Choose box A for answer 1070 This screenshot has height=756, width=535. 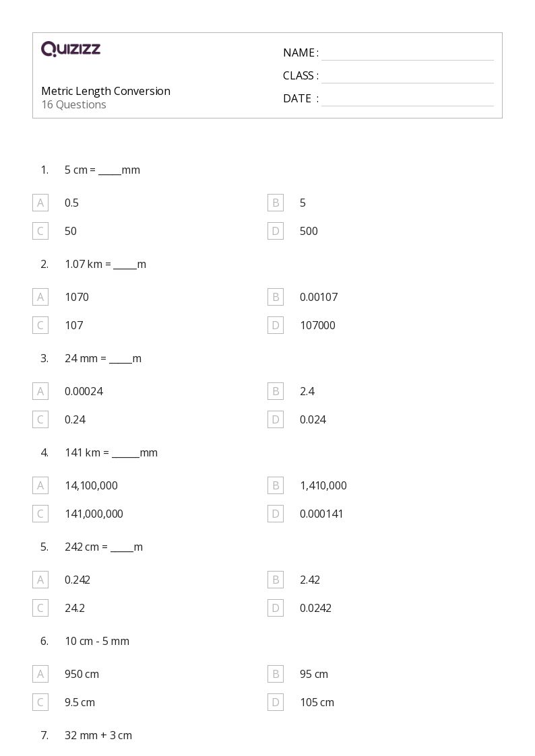[x=40, y=297]
